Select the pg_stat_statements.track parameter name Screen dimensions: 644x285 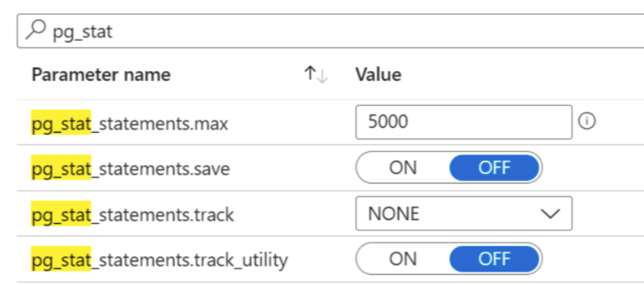tap(132, 215)
